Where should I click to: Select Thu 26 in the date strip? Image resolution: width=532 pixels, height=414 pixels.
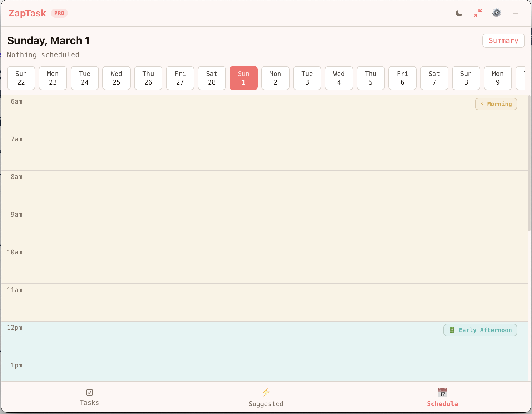[148, 78]
